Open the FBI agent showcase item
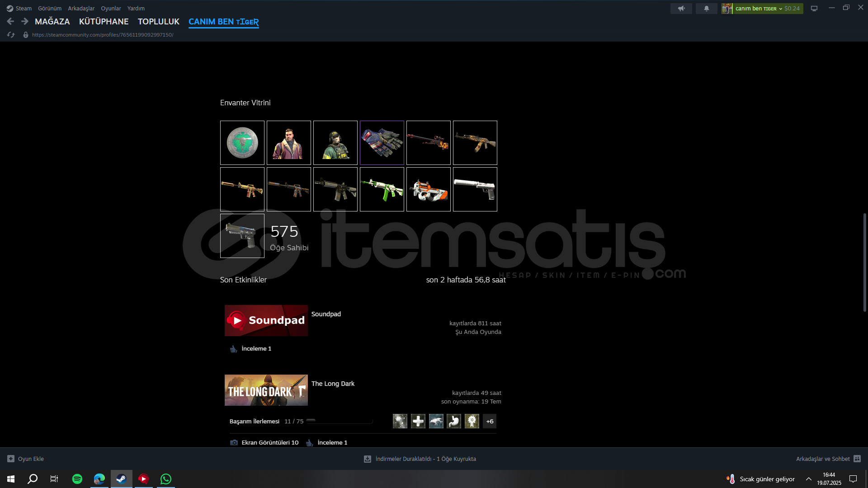The image size is (868, 488). 335,143
